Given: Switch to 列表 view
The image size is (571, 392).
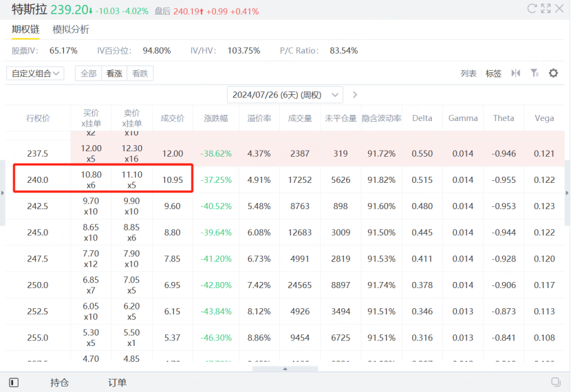Looking at the screenshot, I should (x=468, y=74).
